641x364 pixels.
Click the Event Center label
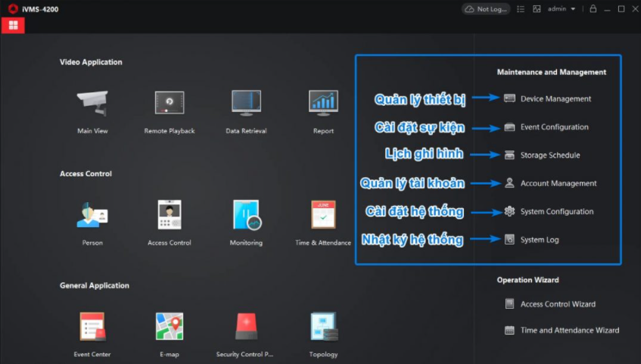tap(92, 354)
